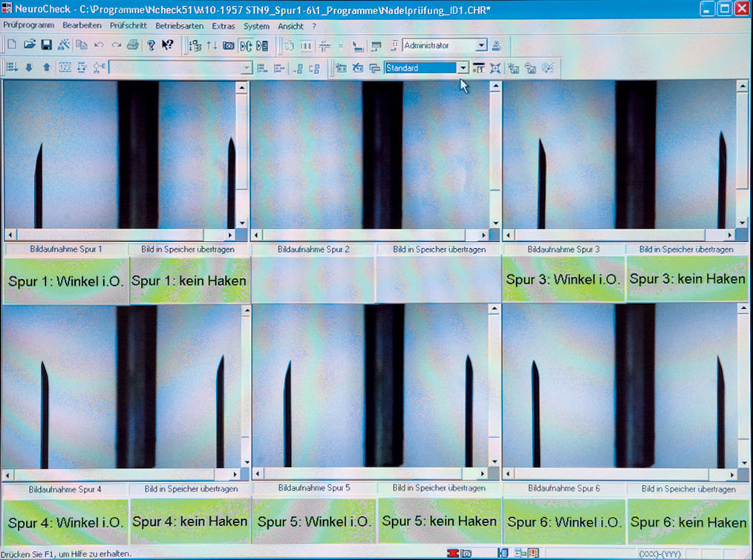The height and width of the screenshot is (560, 753).
Task: Click the 'Spur 1: Winkel i.O.' result panel
Action: pyautogui.click(x=65, y=281)
